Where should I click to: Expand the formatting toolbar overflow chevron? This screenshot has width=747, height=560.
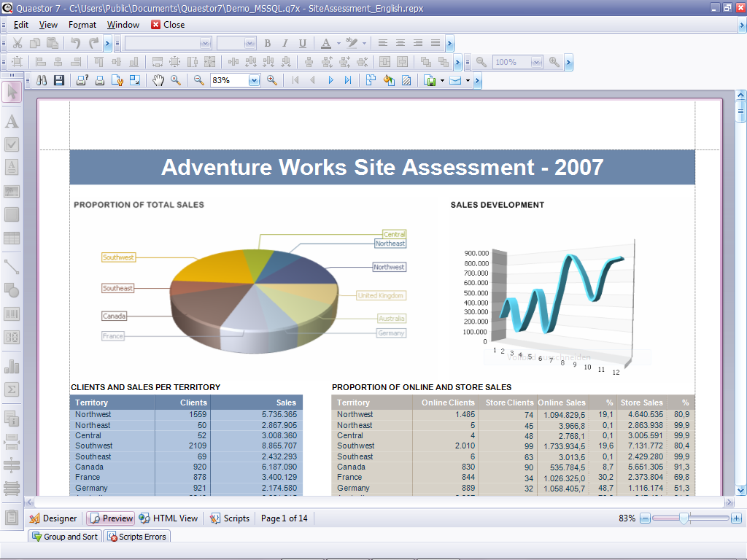(449, 43)
